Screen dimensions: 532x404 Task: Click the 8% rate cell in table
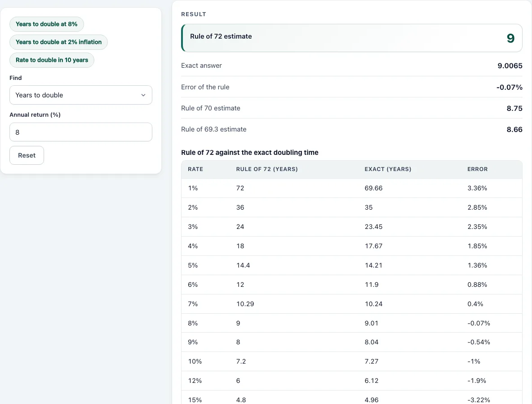click(193, 323)
